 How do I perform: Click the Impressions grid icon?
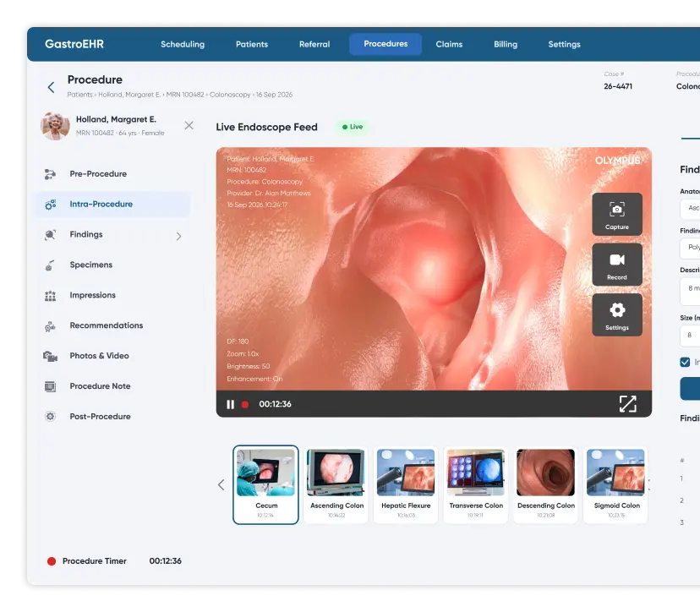[x=50, y=296]
